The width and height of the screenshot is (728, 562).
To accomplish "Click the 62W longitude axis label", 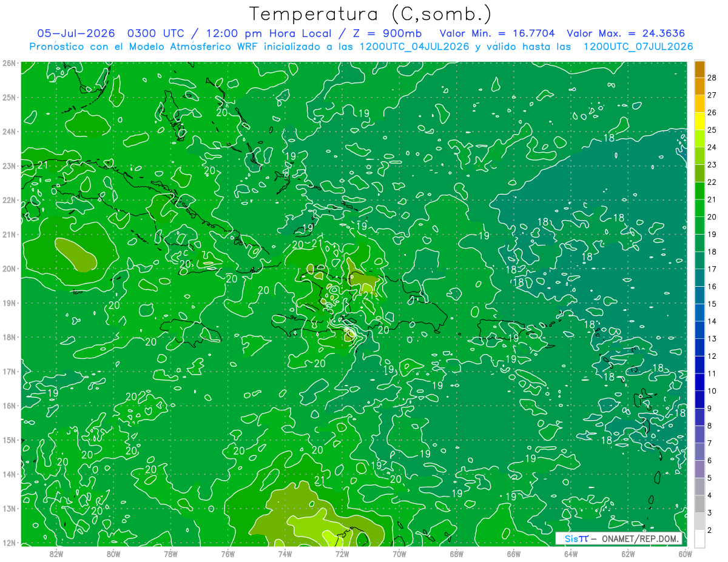I will click(628, 554).
